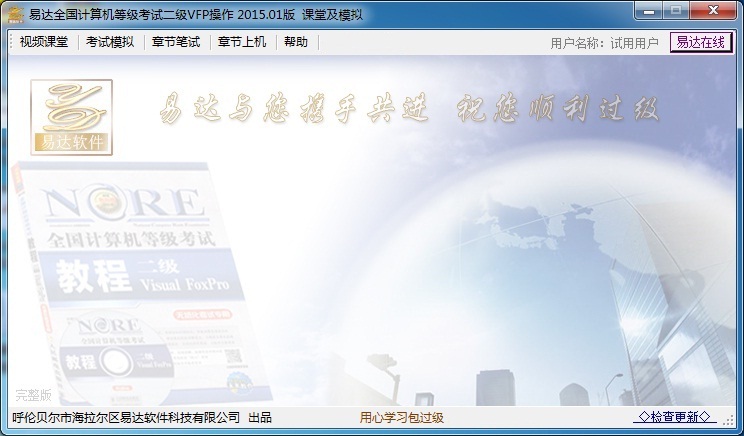This screenshot has width=744, height=436.
Task: Close the 易达 application window
Action: [x=713, y=10]
